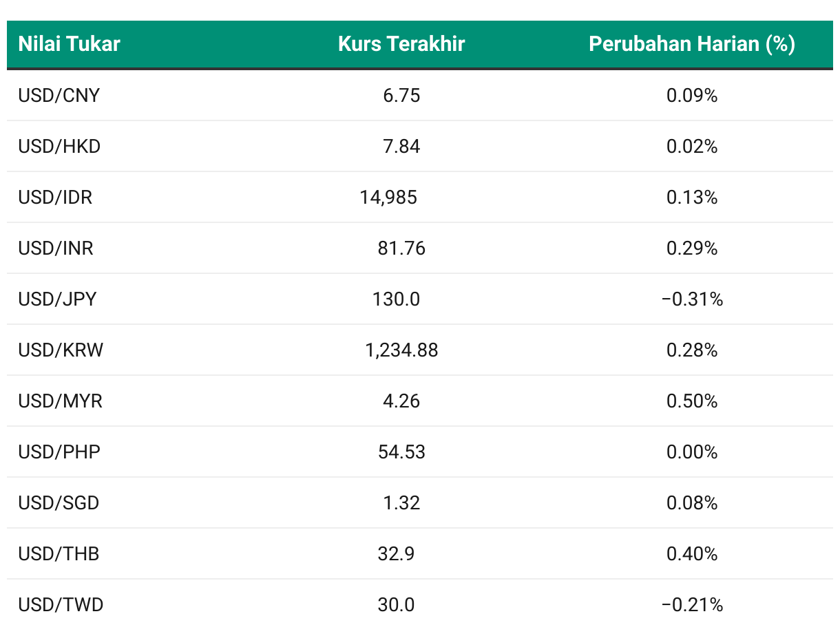Select the USD/IDR currency pair

[x=55, y=197]
